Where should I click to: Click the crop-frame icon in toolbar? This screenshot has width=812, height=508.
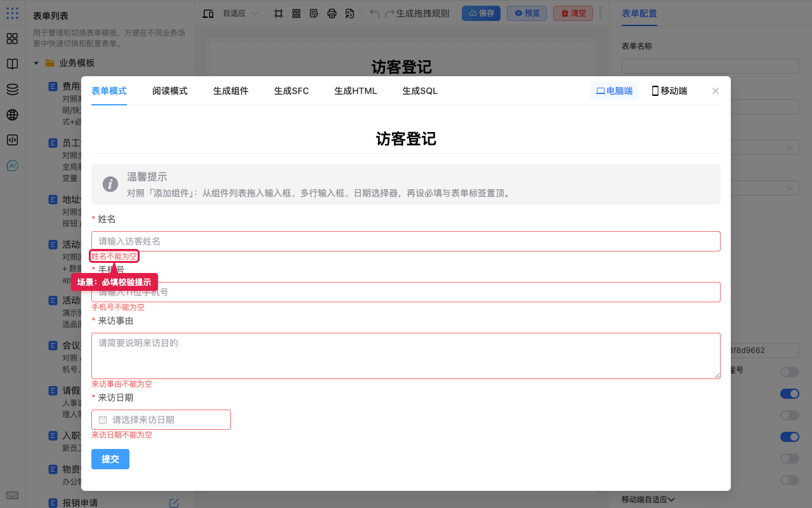pos(278,13)
